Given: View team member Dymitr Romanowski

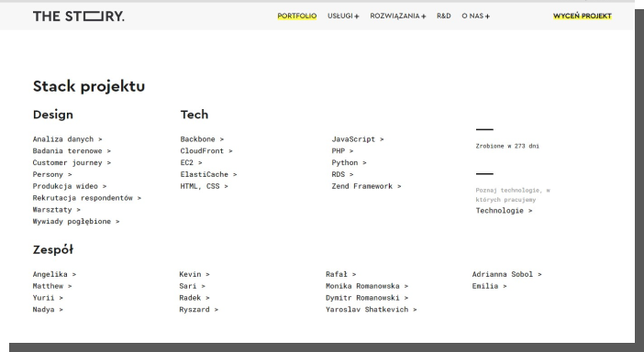Looking at the screenshot, I should click(367, 298).
